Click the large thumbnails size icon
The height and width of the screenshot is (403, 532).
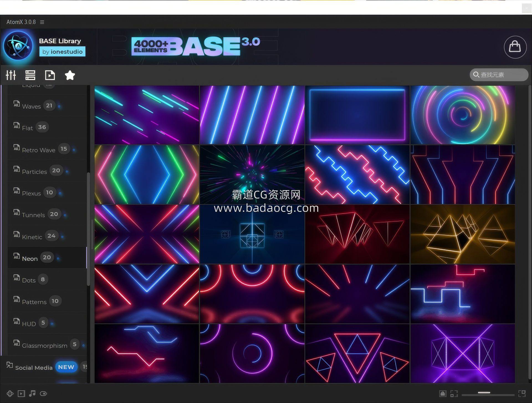click(x=522, y=394)
